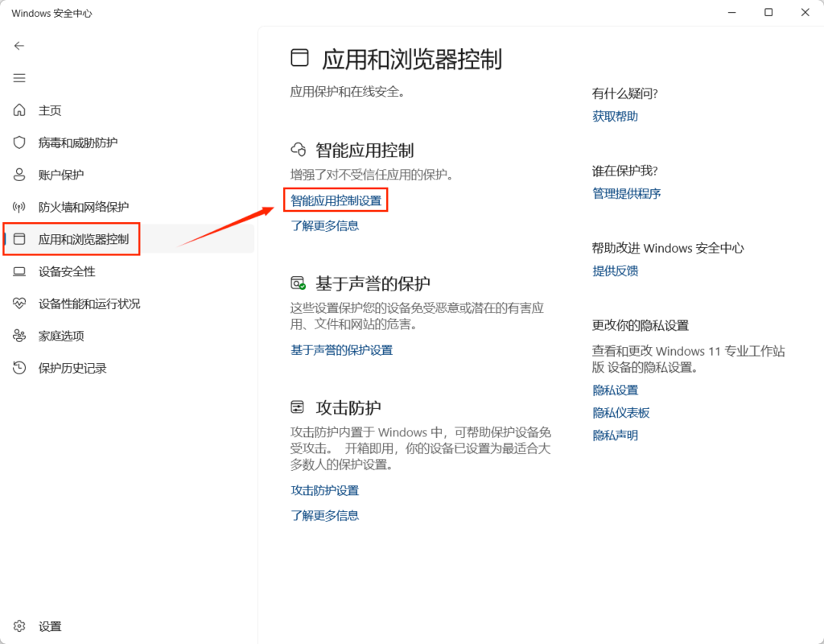Click the heart icon for 设备性能和运行状况
The image size is (824, 644).
19,303
